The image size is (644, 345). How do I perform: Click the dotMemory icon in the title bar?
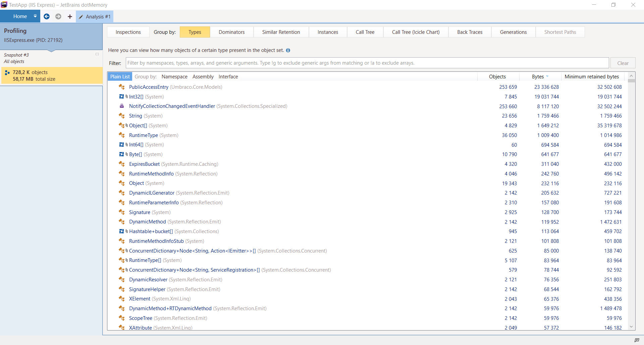click(4, 4)
